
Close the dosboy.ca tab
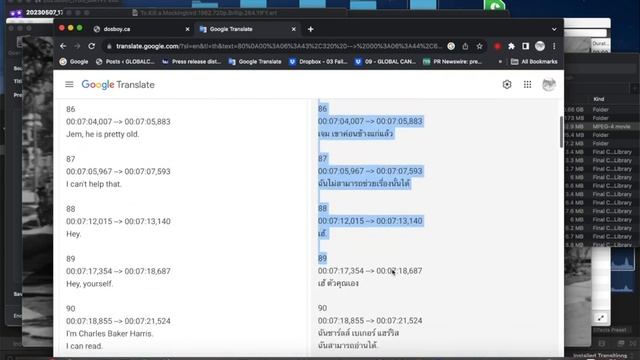187,29
